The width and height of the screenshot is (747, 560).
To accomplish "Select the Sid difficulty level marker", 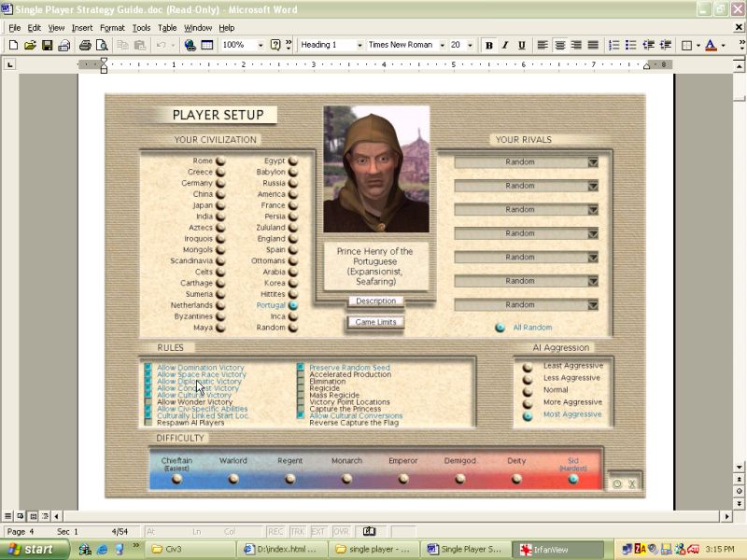I will 573,479.
